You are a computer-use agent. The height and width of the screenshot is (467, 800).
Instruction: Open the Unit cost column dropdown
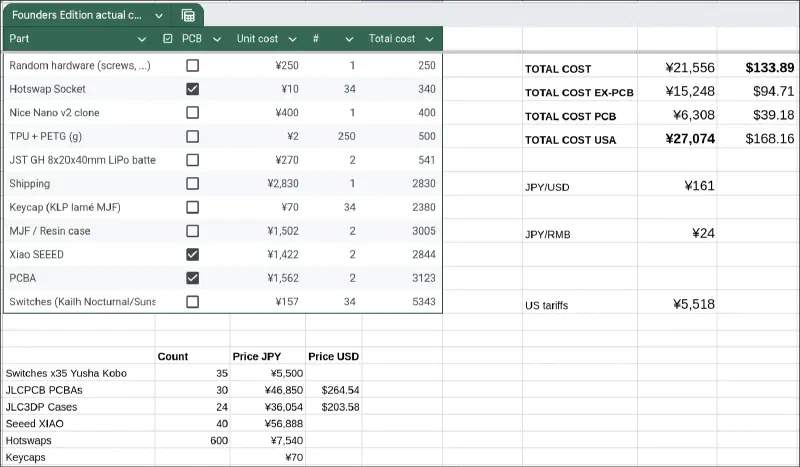coord(292,39)
